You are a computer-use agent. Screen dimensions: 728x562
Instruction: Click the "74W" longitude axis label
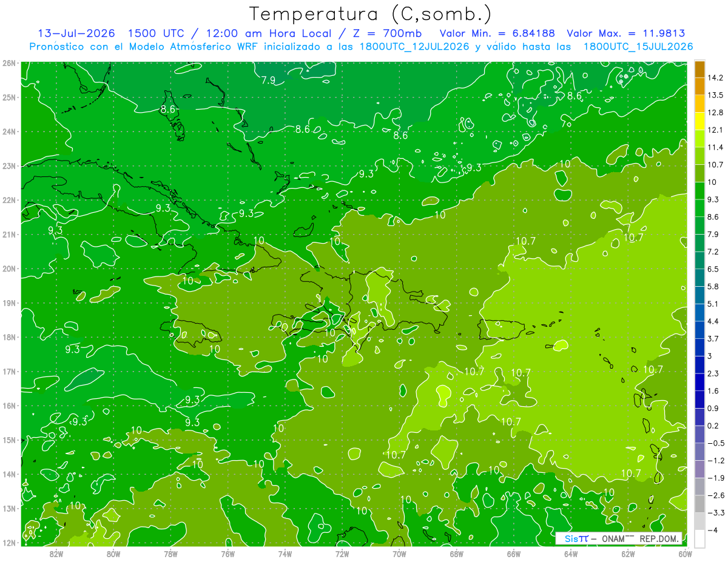point(285,554)
